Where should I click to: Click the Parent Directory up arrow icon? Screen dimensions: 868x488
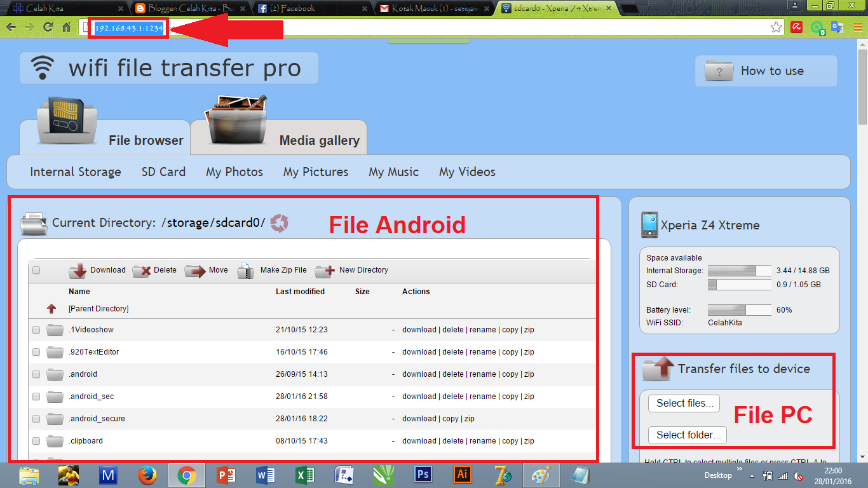(51, 309)
